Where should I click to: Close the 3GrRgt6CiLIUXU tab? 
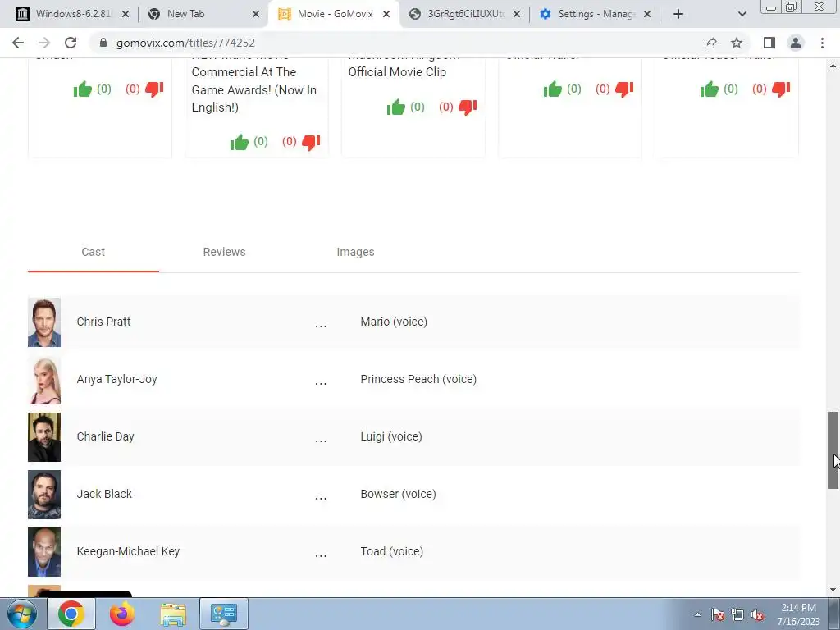pos(517,14)
